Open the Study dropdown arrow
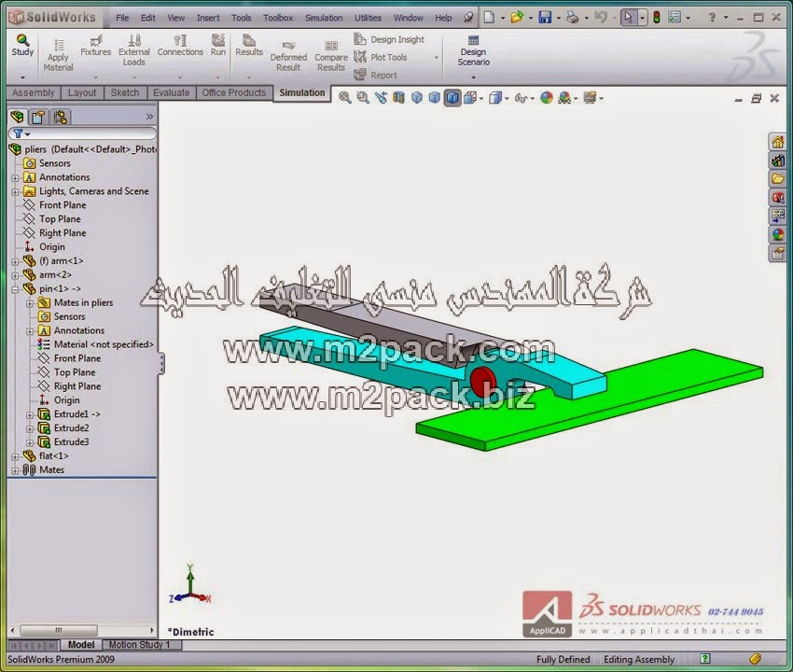Viewport: 793px width, 672px height. point(22,77)
